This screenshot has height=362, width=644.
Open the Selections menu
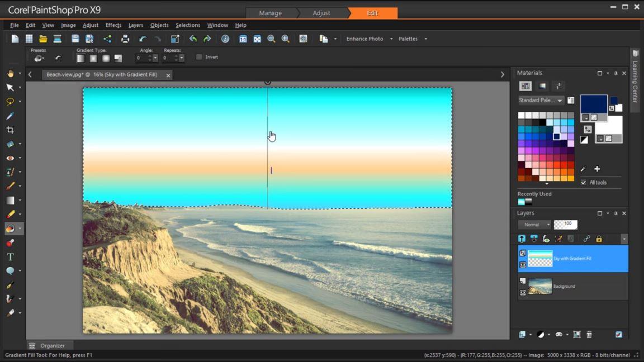[x=188, y=25]
